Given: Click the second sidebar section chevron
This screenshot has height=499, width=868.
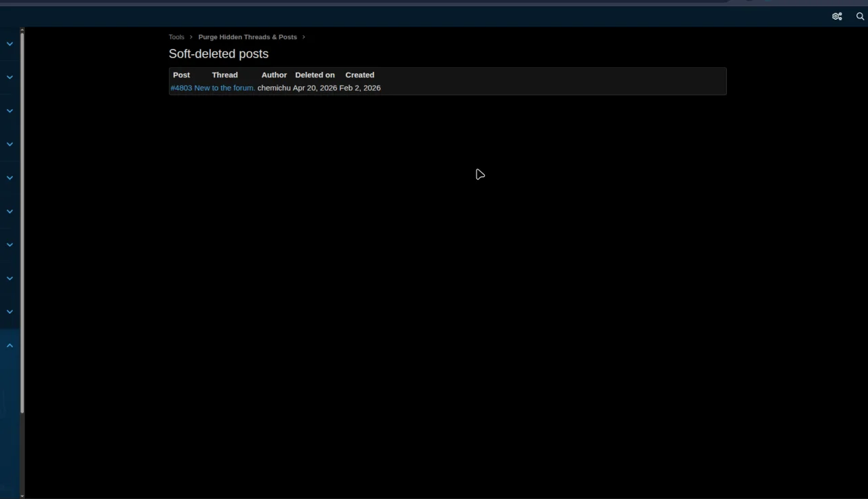Looking at the screenshot, I should click(9, 77).
